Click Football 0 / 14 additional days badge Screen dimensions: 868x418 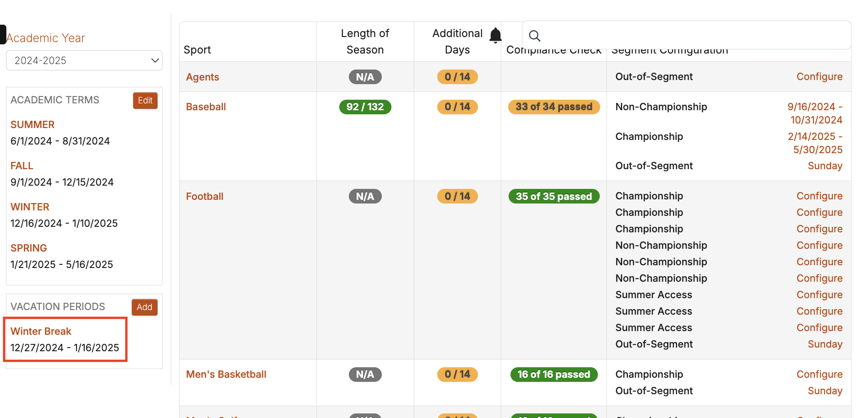click(x=457, y=196)
